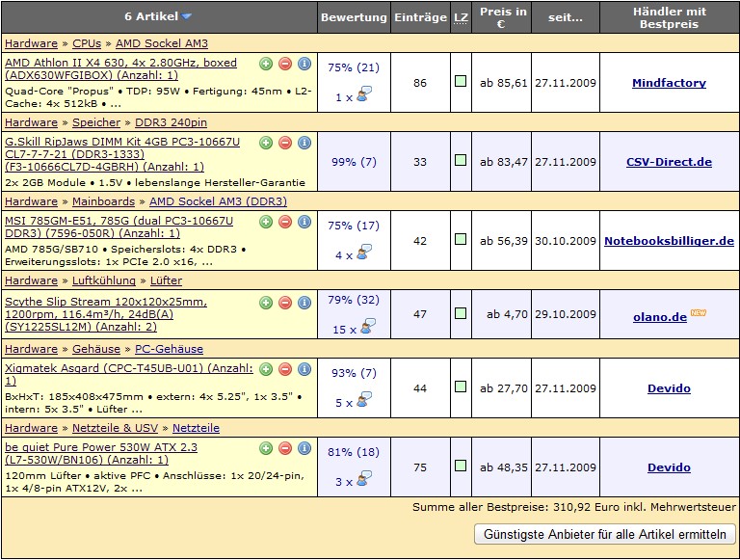Screen dimensions: 740x560
Task: Show info for AMD Athlon II X4 630
Action: click(304, 64)
